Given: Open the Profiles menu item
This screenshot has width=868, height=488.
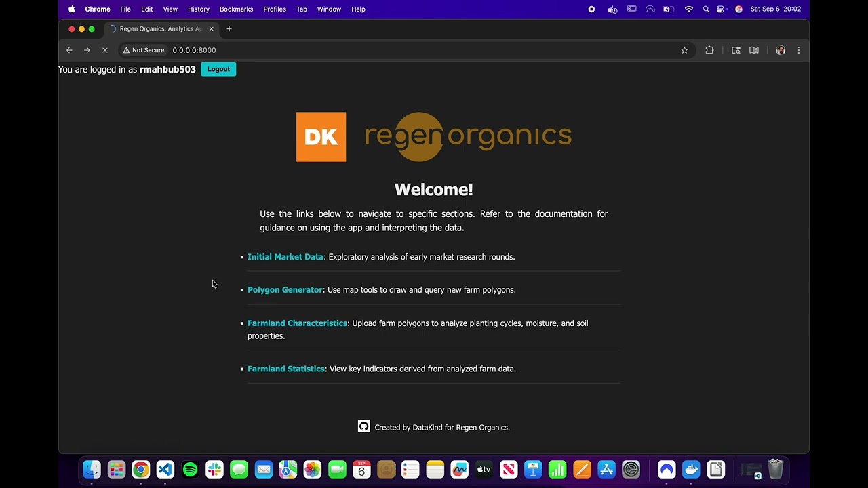Looking at the screenshot, I should 274,9.
